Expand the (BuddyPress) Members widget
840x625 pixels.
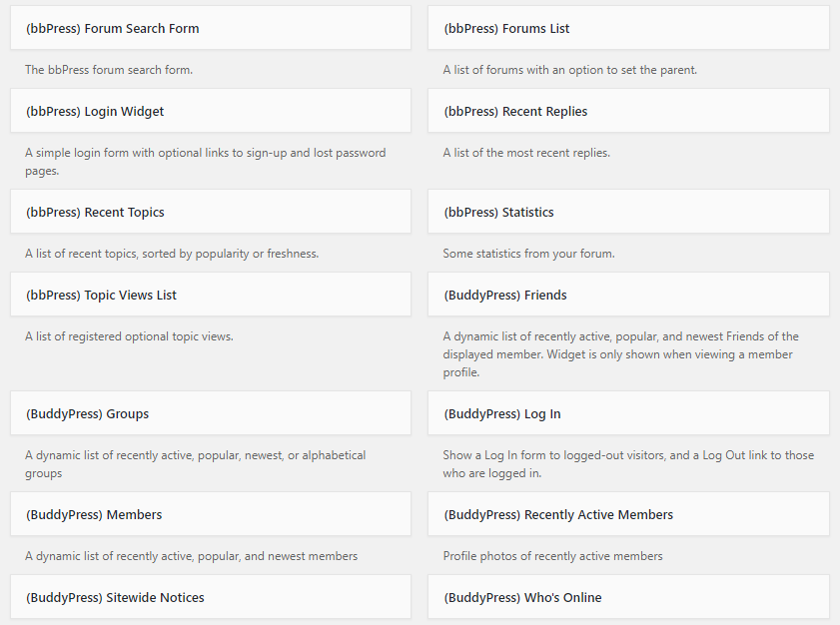(x=211, y=514)
